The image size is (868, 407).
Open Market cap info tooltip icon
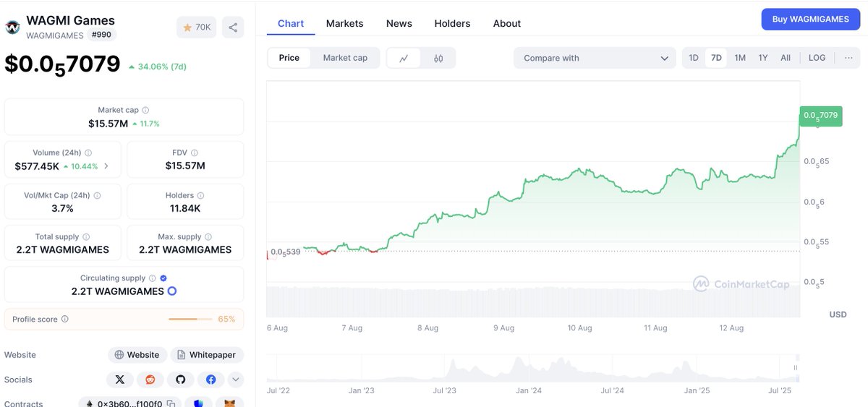(145, 111)
